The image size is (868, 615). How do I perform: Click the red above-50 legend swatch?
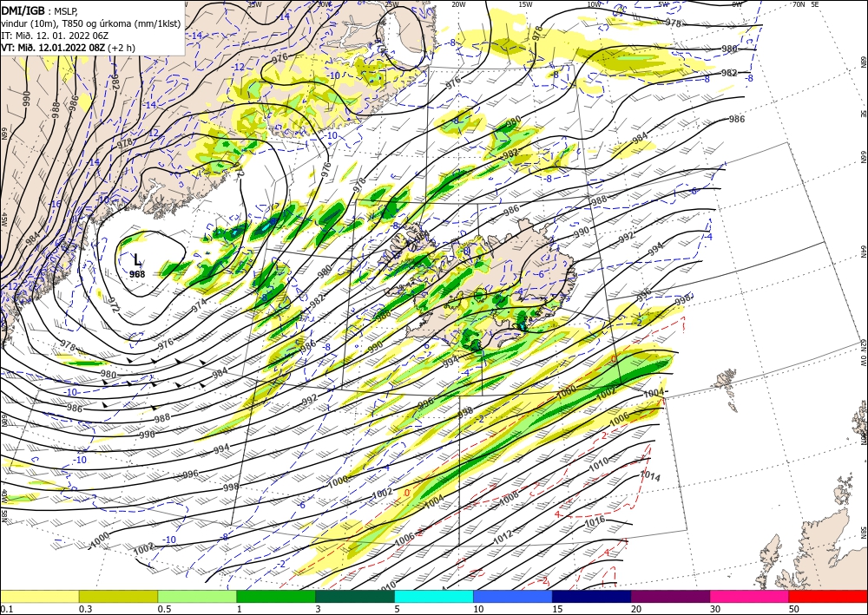tap(828, 596)
